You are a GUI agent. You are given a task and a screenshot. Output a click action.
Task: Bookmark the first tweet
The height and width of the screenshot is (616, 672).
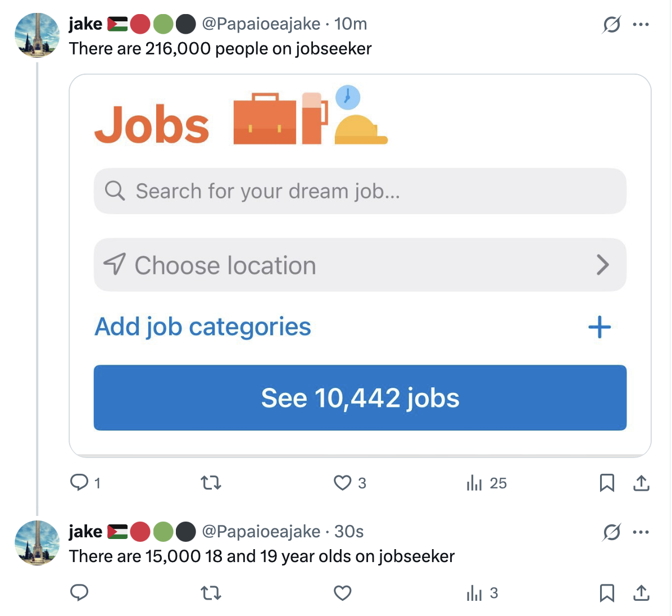607,483
